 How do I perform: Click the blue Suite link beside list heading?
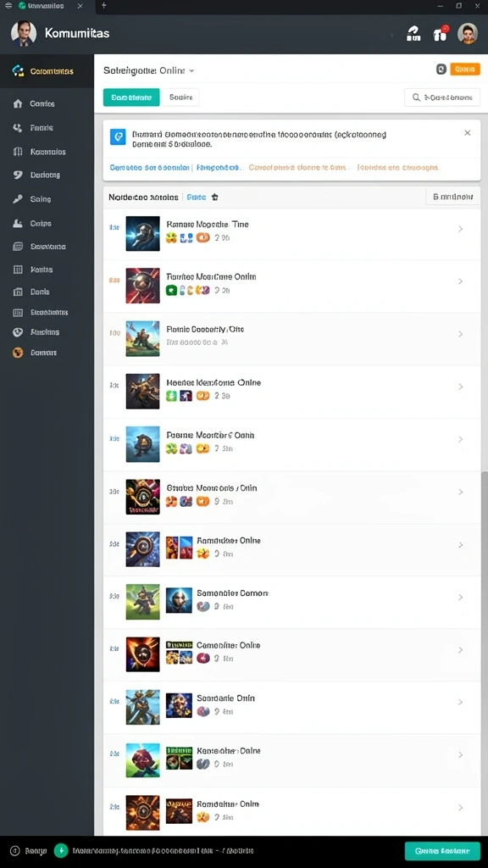click(196, 197)
